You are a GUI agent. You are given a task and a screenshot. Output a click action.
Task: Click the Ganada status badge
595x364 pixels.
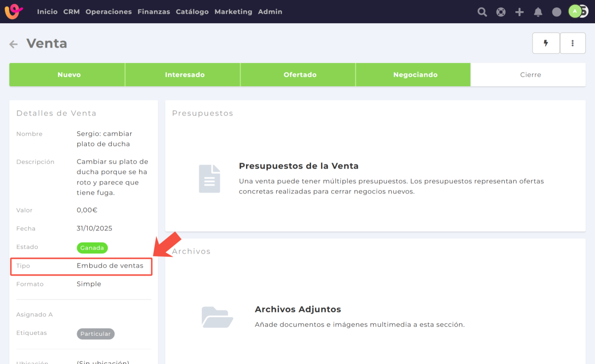click(92, 248)
